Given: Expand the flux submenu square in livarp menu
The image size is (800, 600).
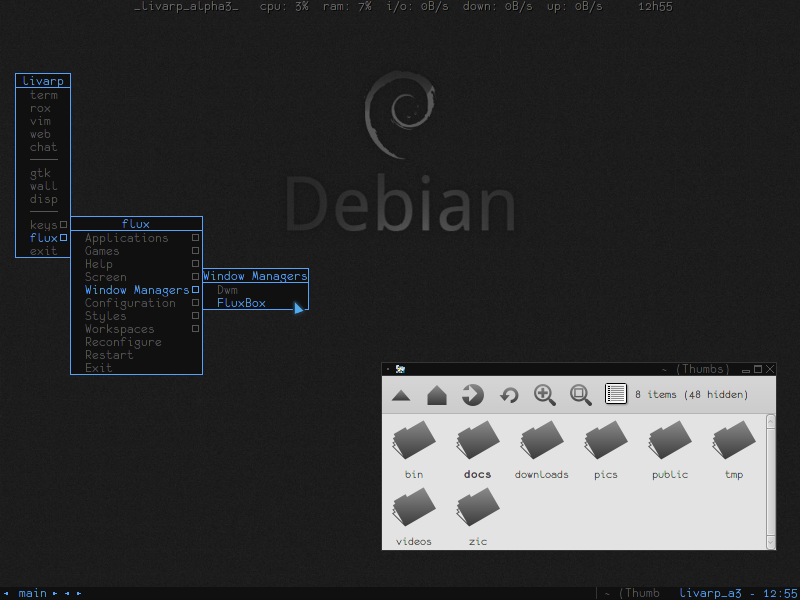Looking at the screenshot, I should pyautogui.click(x=63, y=237).
